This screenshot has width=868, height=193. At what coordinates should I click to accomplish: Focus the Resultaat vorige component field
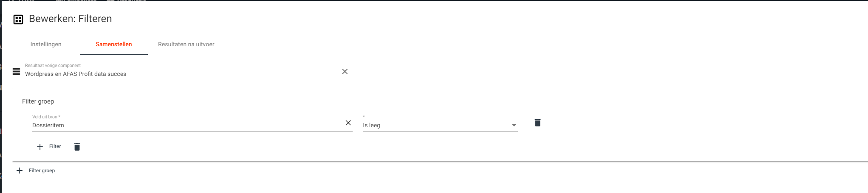pyautogui.click(x=178, y=74)
